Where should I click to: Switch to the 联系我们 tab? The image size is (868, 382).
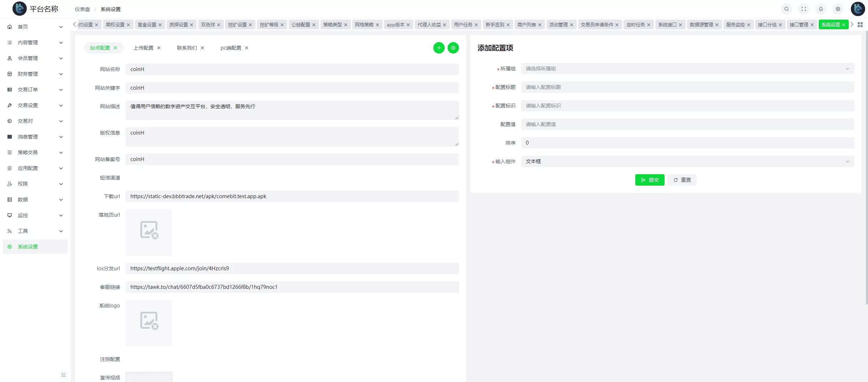186,47
